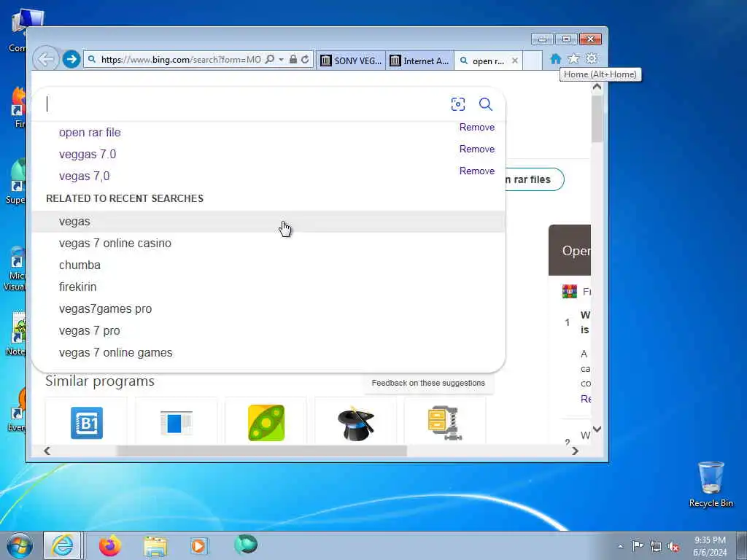Click the "rar files" related search pill

pyautogui.click(x=535, y=179)
